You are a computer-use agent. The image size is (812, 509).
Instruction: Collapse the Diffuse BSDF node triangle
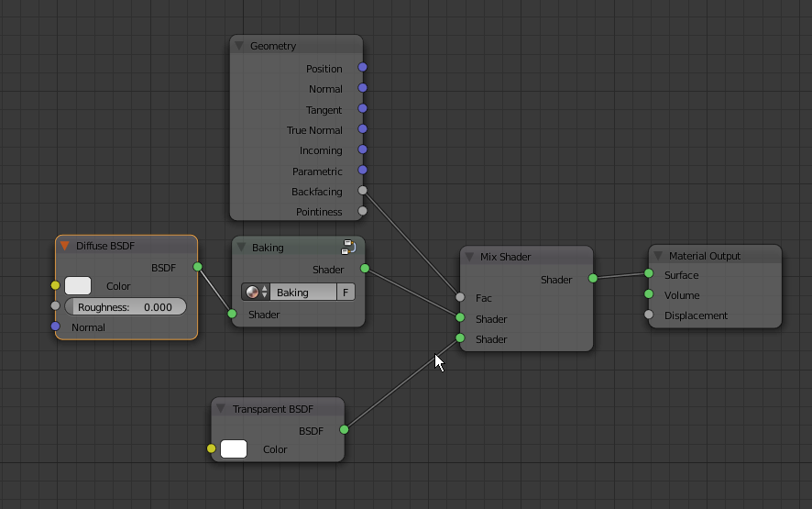click(x=65, y=246)
